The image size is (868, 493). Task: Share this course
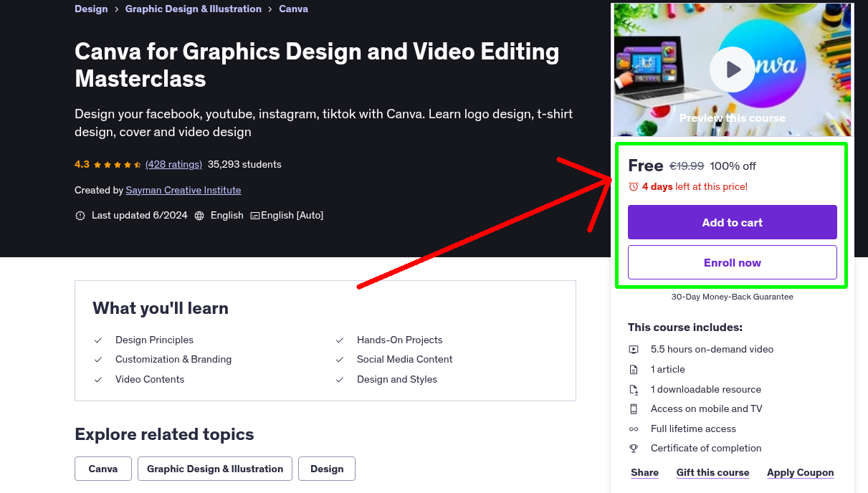pyautogui.click(x=645, y=472)
